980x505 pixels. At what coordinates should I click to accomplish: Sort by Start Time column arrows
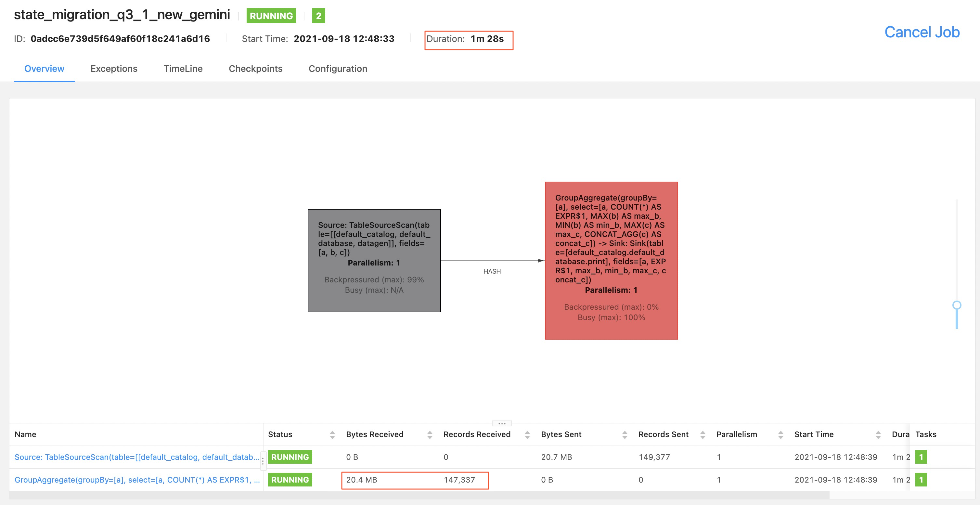tap(878, 434)
